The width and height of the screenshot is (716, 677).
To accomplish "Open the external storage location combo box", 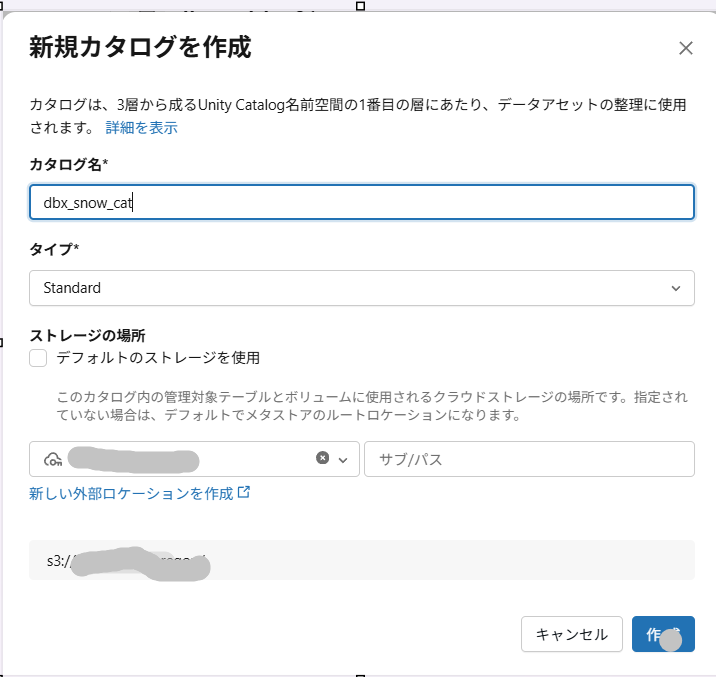I will pos(194,459).
